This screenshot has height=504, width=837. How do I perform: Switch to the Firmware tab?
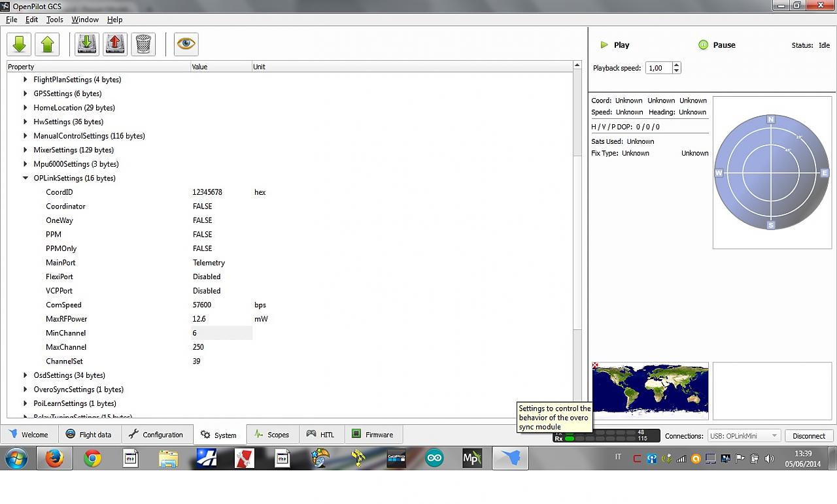click(x=373, y=435)
